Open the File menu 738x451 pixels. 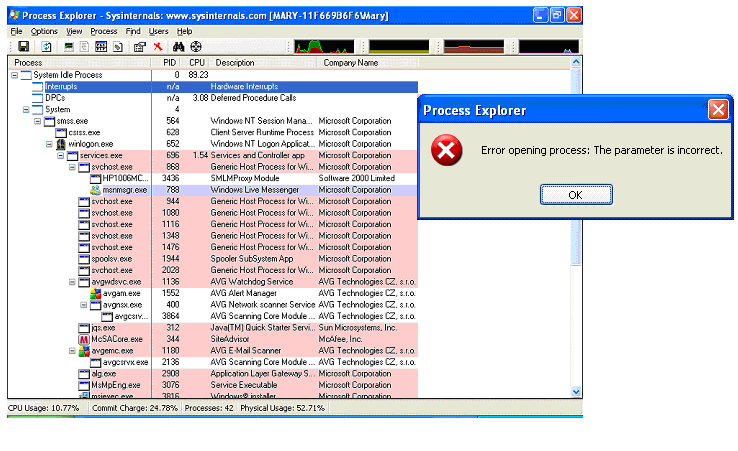point(16,32)
